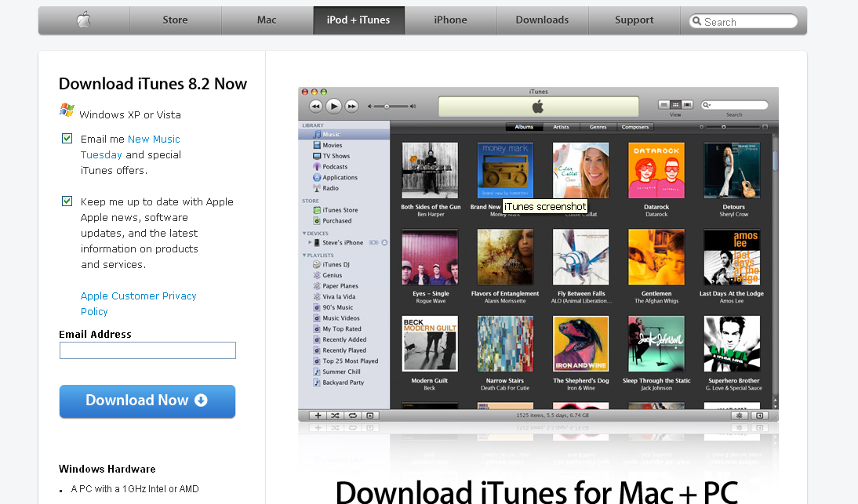Click the Play button in iTunes screenshot
Screen dimensions: 858x504
pos(333,106)
